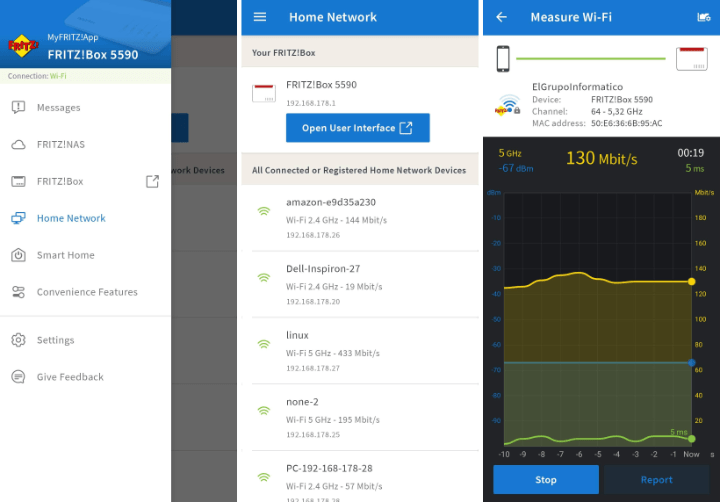Click the ElGrupoInformatico network name
Image resolution: width=720 pixels, height=502 pixels.
point(577,87)
